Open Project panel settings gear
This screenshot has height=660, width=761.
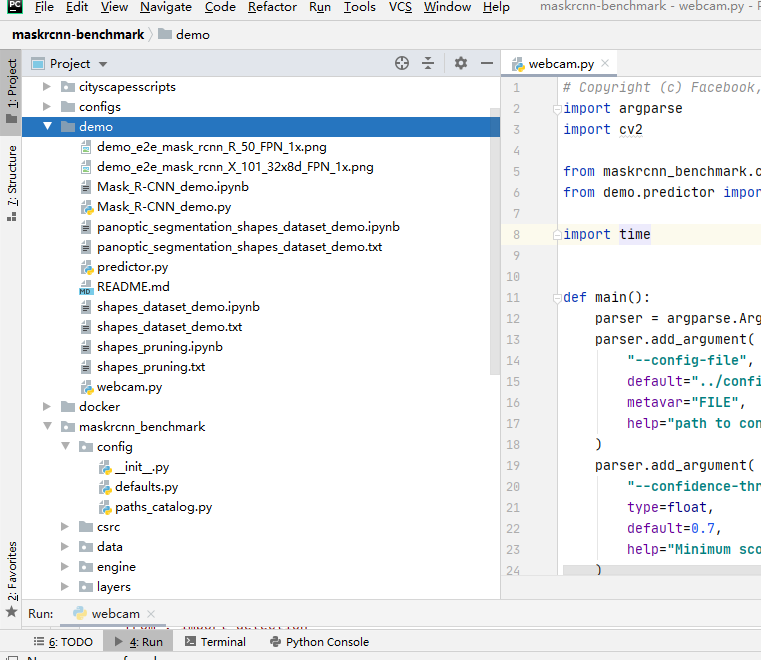point(461,63)
